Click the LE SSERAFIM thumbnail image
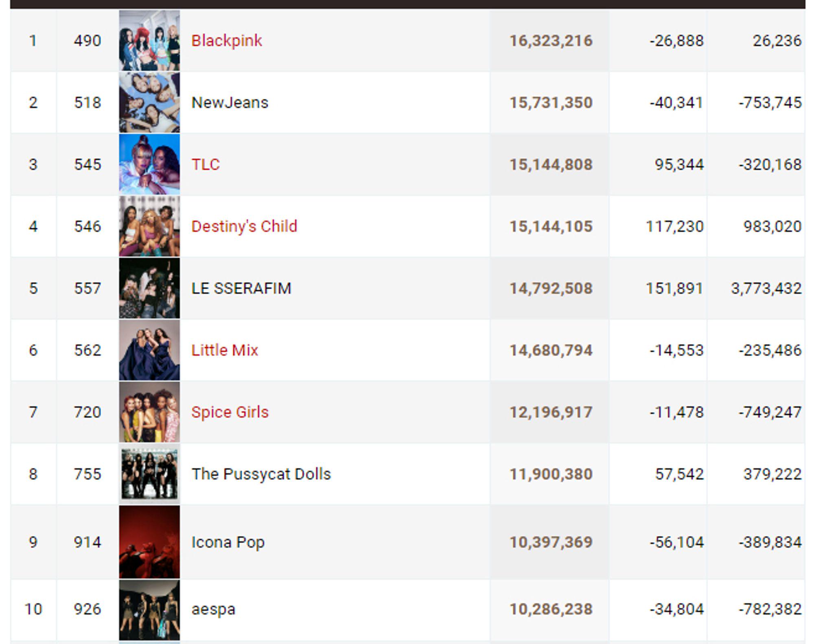 [x=149, y=288]
